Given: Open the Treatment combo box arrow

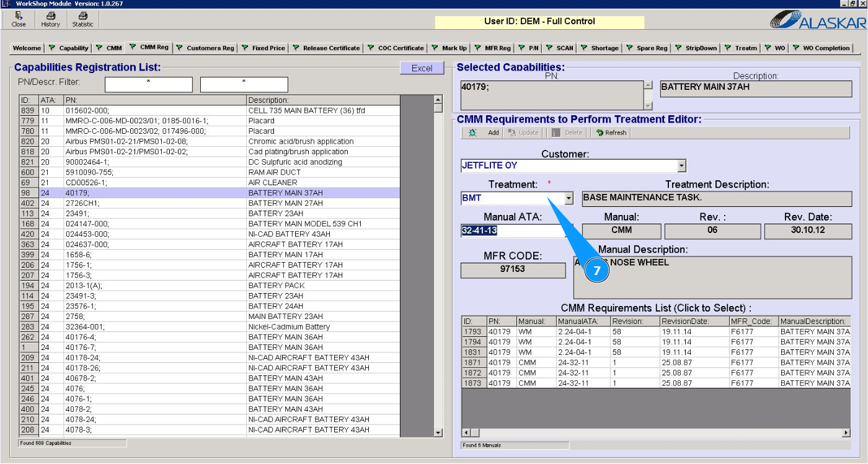Looking at the screenshot, I should 569,199.
